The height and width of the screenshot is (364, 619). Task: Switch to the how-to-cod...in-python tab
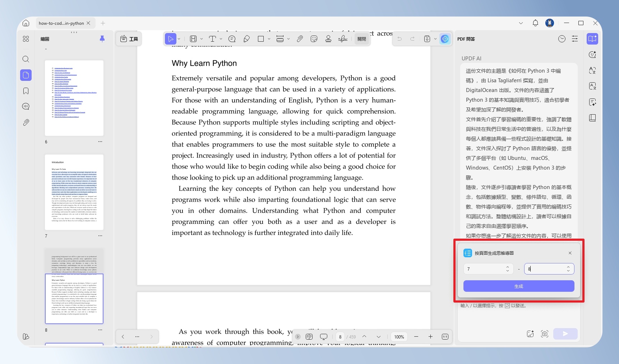(61, 23)
